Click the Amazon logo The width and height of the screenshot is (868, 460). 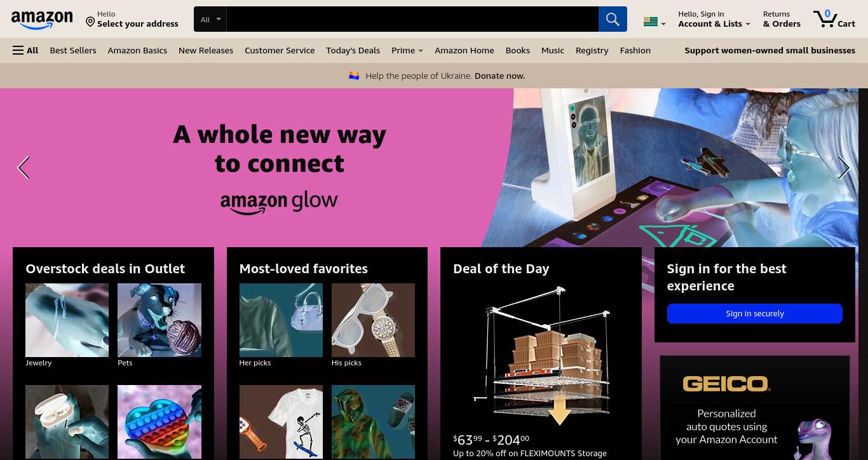tap(42, 20)
